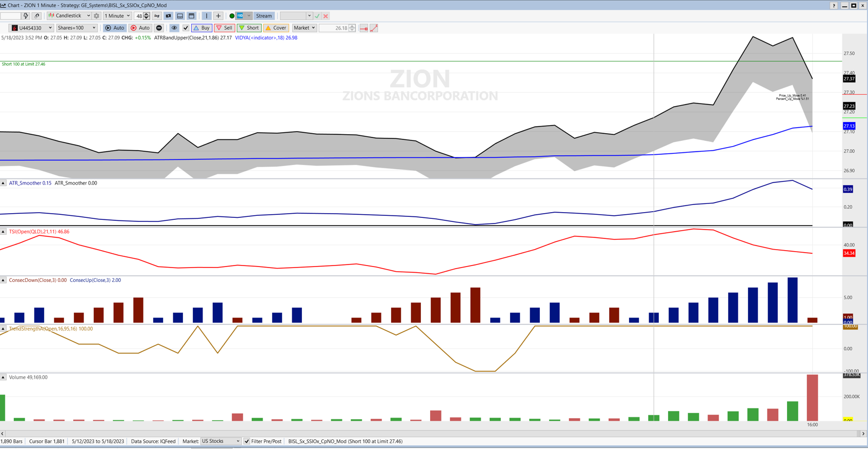Click the Buy button
The height and width of the screenshot is (449, 868).
pyautogui.click(x=201, y=28)
